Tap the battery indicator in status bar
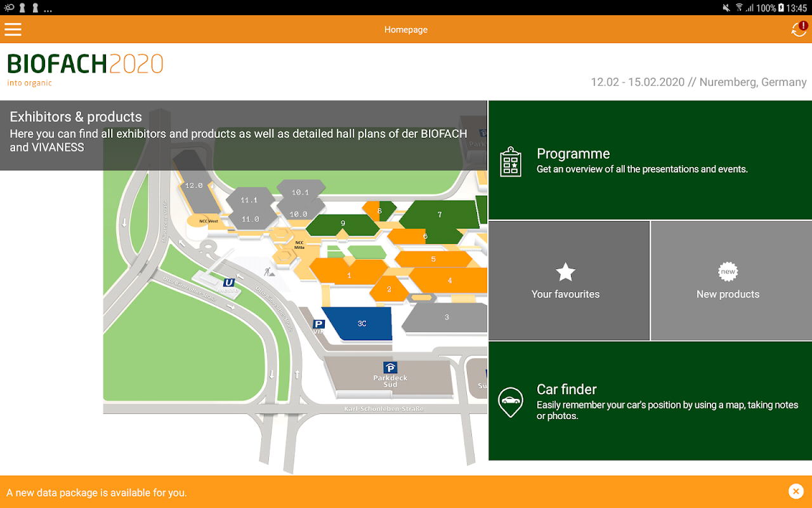Image resolution: width=812 pixels, height=508 pixels. (781, 8)
